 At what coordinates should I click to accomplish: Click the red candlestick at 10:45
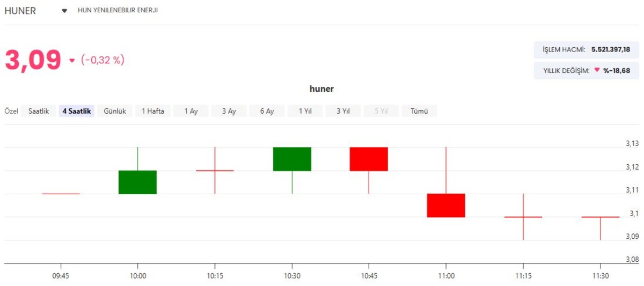coord(369,159)
